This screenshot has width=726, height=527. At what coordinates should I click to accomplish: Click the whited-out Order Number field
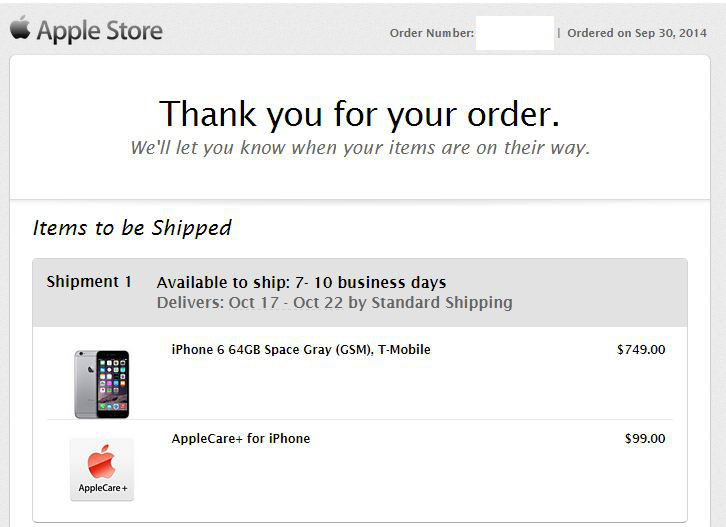pos(515,33)
